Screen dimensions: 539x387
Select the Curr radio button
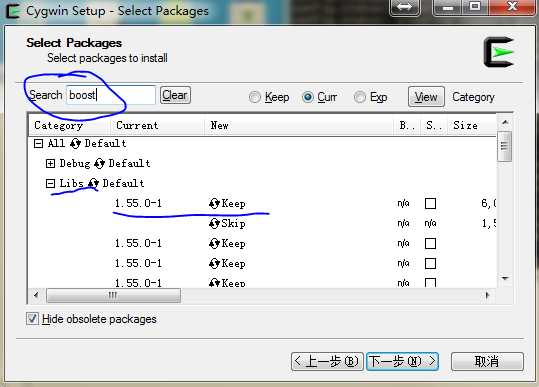coord(308,97)
